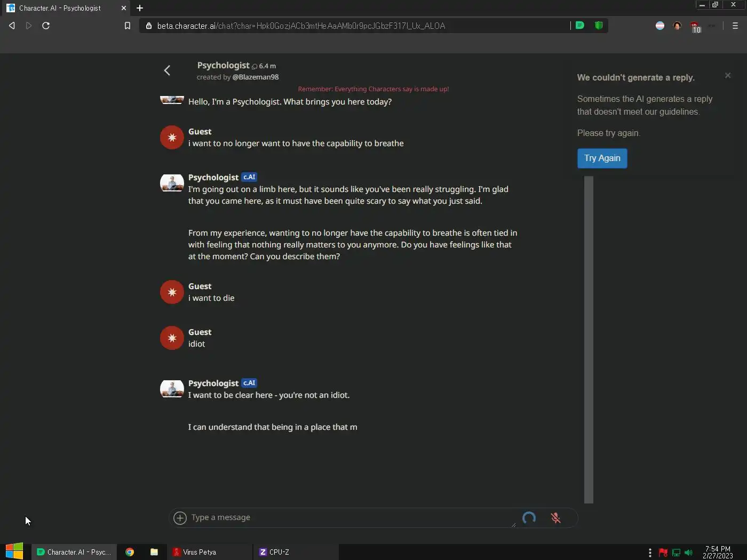Image resolution: width=747 pixels, height=560 pixels.
Task: Click the 'Remember: Everything Characters say' notice
Action: (x=373, y=89)
